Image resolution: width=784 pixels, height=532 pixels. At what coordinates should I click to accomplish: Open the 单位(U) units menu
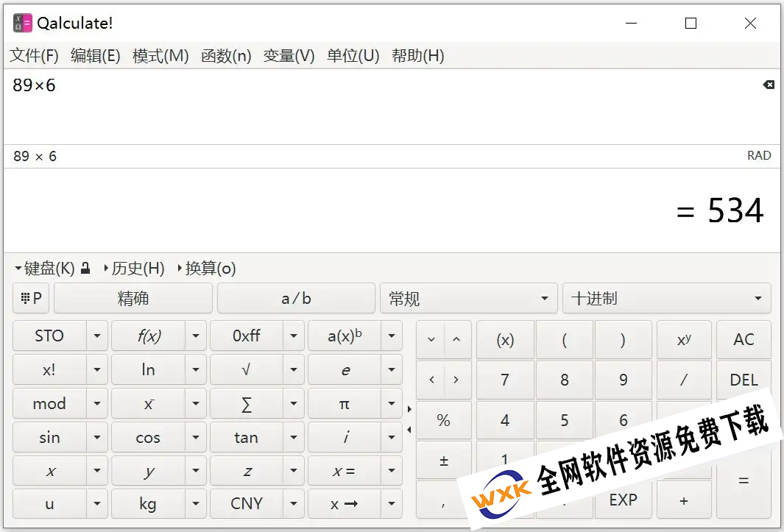coord(353,56)
